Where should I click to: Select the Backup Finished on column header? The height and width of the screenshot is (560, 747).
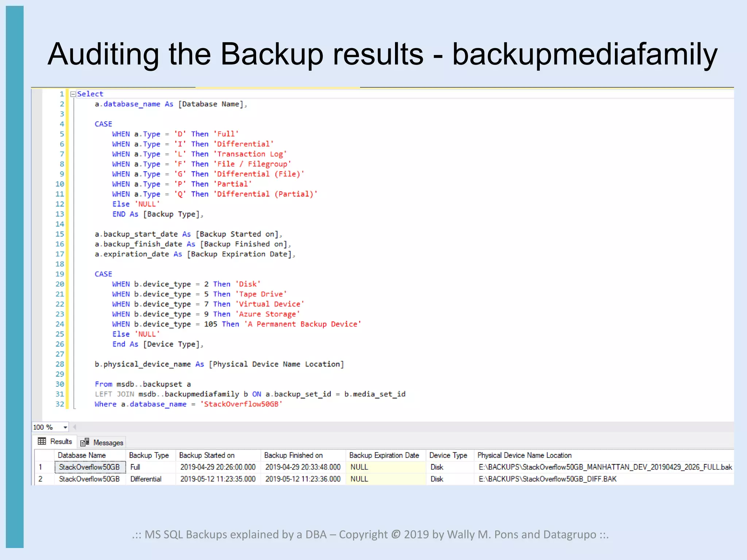tap(303, 455)
